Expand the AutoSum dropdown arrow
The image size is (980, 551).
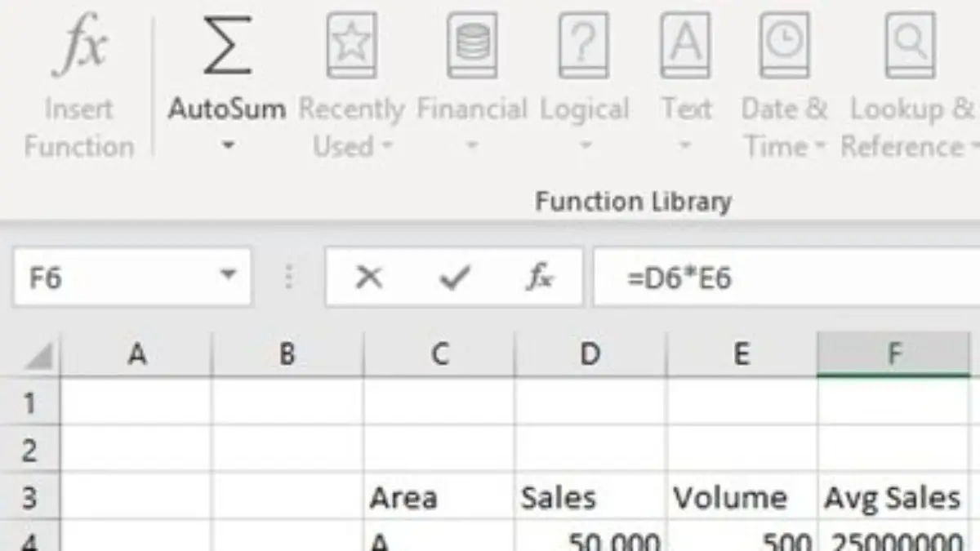point(227,147)
